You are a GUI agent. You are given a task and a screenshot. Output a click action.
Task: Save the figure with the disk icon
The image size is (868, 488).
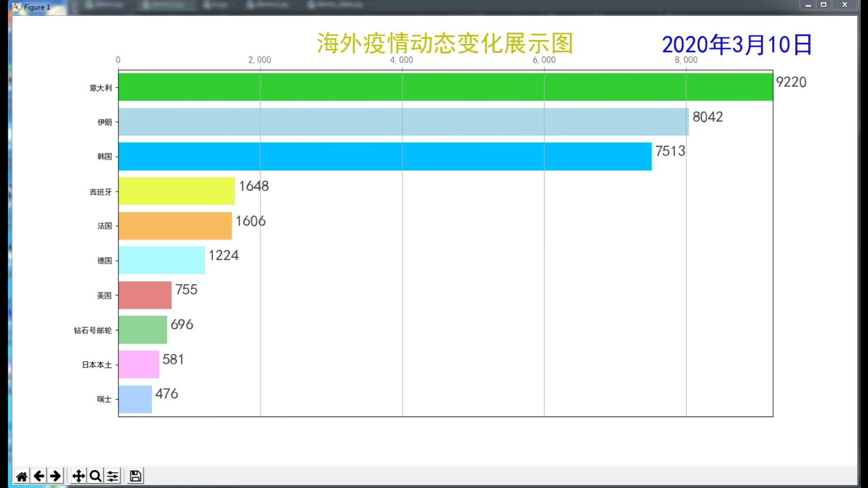click(136, 476)
